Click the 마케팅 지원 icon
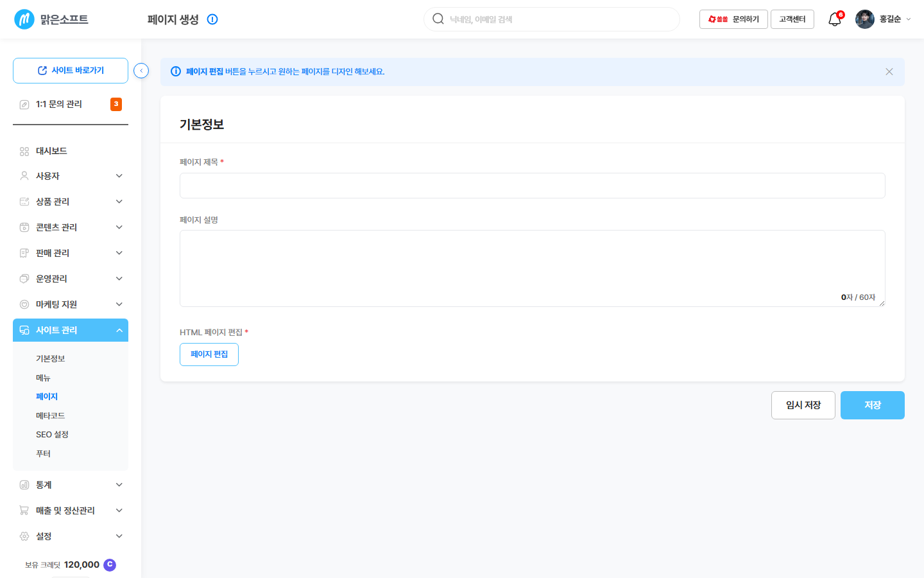The image size is (924, 578). click(24, 304)
